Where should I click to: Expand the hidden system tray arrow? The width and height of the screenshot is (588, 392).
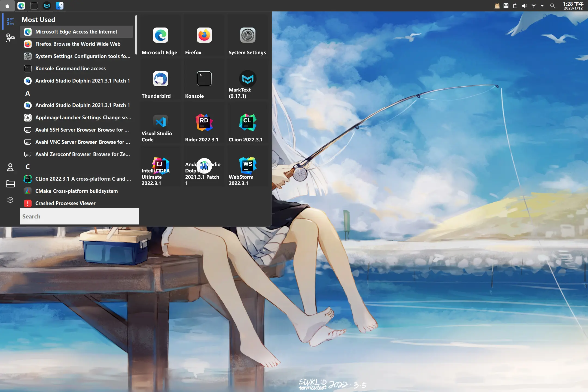[542, 6]
